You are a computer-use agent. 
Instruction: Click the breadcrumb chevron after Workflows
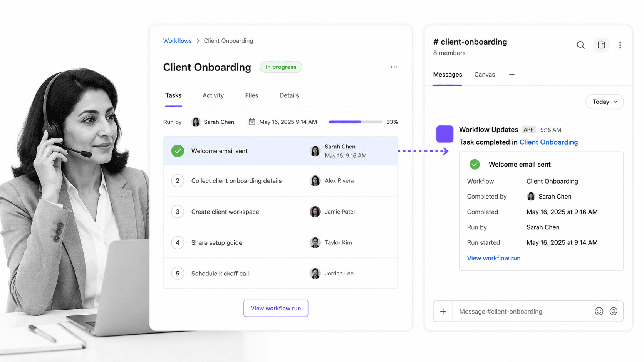click(198, 41)
